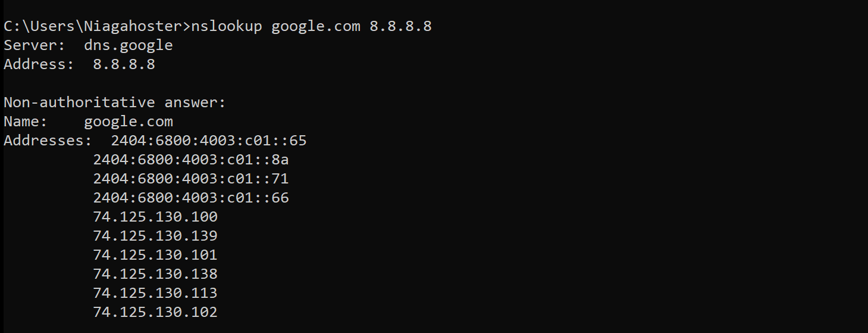This screenshot has height=333, width=868.
Task: Click google.com beside the Name label
Action: click(x=128, y=122)
